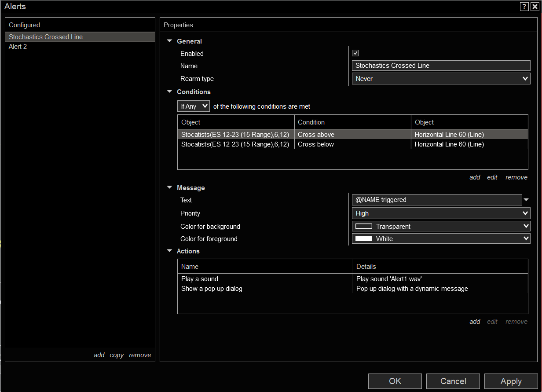
Task: Click the Apply button
Action: coord(511,381)
